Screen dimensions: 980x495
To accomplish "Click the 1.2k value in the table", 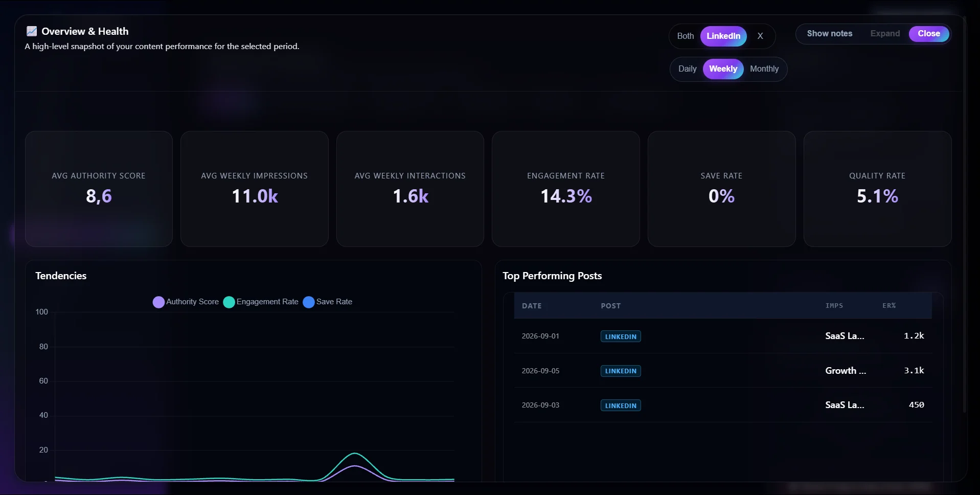I will (914, 336).
